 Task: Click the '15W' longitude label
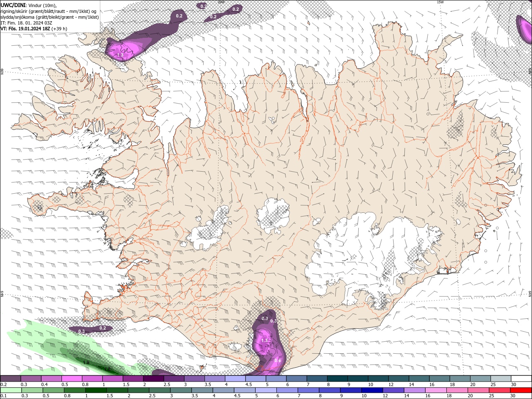click(x=440, y=2)
